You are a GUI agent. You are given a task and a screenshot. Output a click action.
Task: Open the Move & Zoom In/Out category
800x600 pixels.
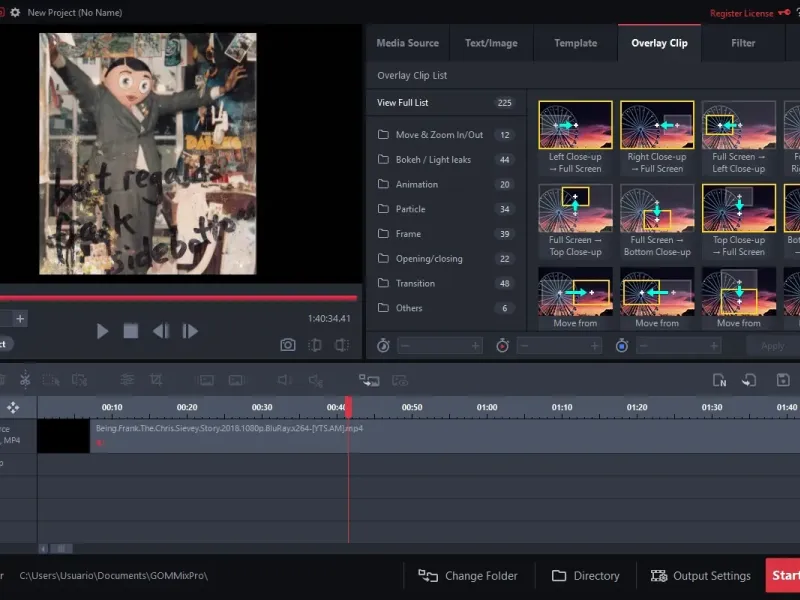[x=439, y=135]
